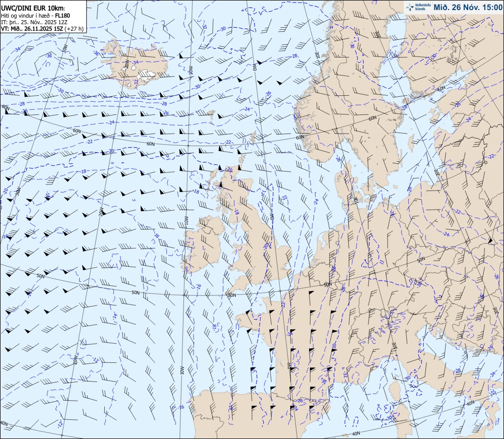Click the '-16' contour label west of Spain
Viewport: 504px width, 439px height.
click(x=180, y=407)
